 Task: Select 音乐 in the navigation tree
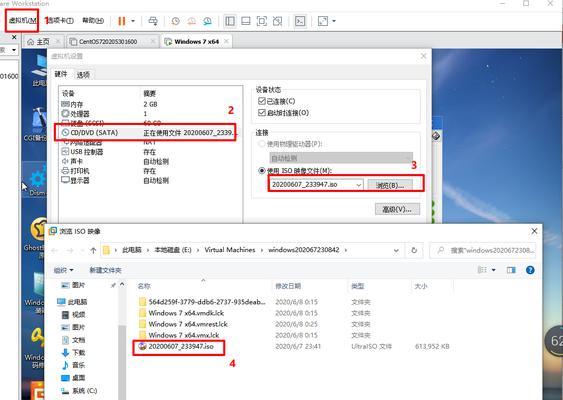(x=74, y=365)
